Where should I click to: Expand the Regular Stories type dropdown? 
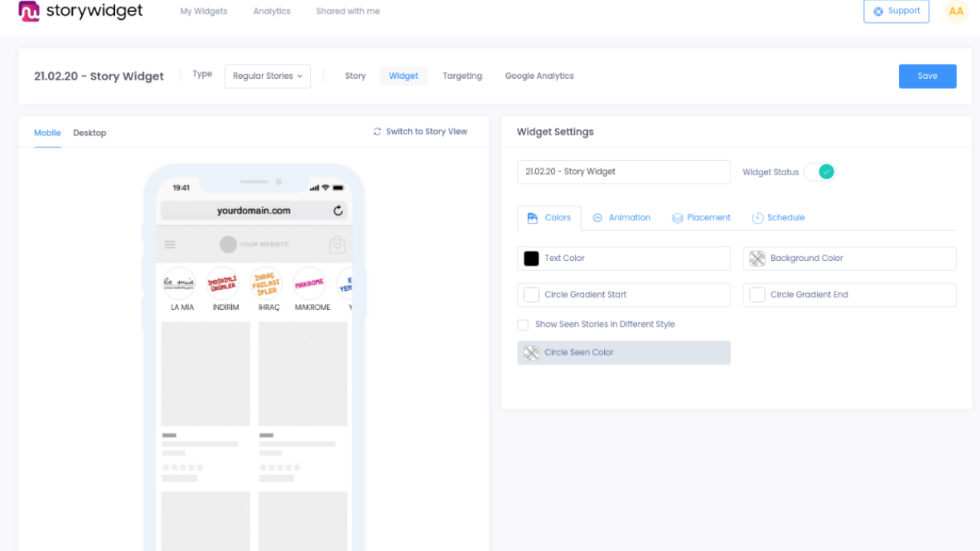coord(267,77)
